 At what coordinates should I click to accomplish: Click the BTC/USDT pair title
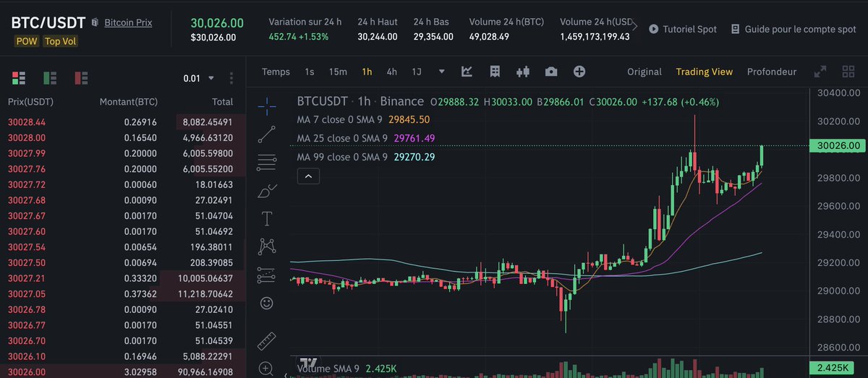[x=48, y=22]
